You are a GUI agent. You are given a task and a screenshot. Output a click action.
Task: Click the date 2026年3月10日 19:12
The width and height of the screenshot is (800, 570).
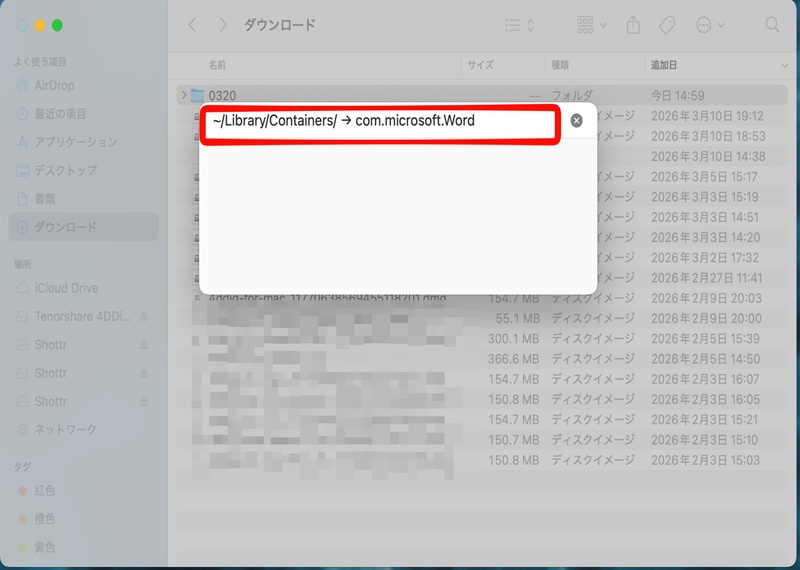[707, 116]
